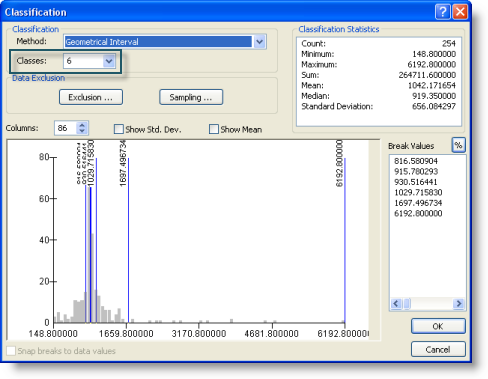Click the Break Values horizontal scroll thumb
488x379 pixels.
(x=407, y=304)
